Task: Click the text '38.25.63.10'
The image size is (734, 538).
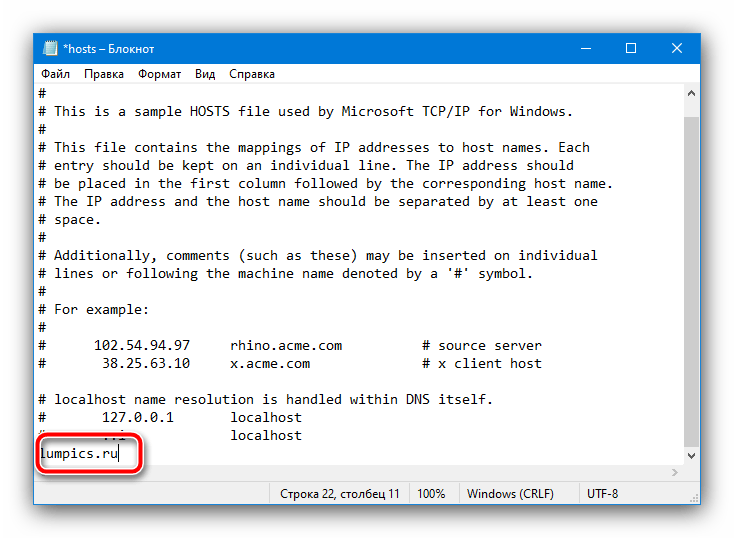Action: [x=146, y=364]
